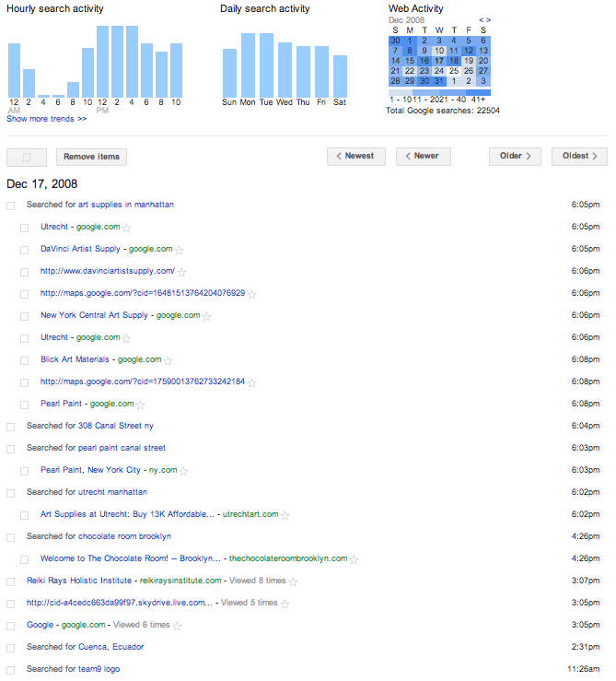Go to next month in calendar

pyautogui.click(x=488, y=20)
